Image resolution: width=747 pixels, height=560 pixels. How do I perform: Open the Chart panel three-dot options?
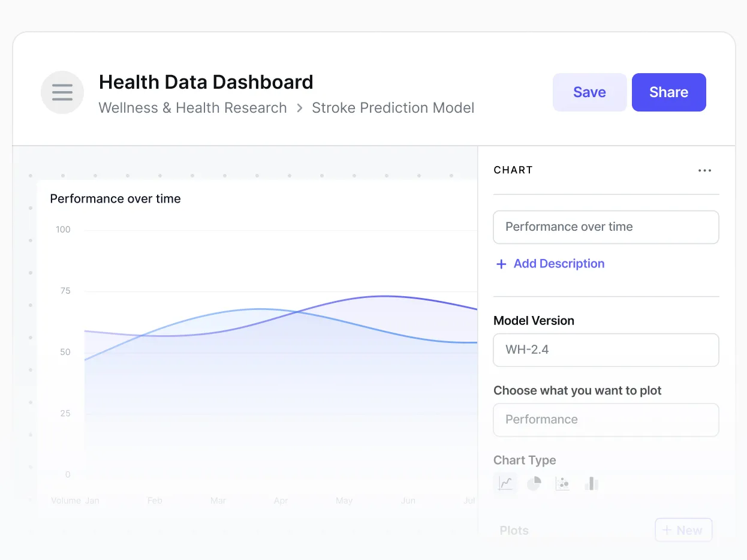(704, 170)
